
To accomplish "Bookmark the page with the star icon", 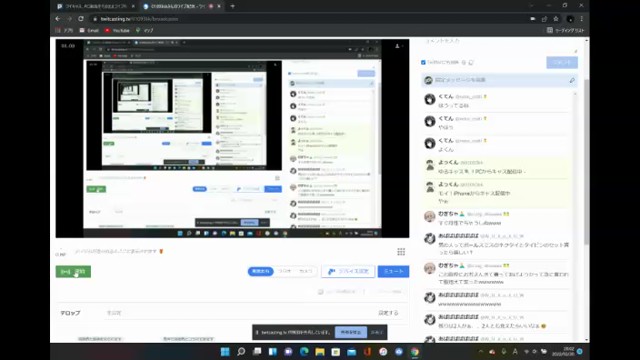I will tap(556, 19).
